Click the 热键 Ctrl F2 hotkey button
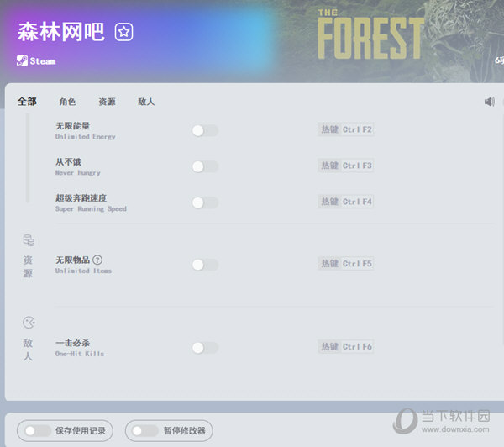Screen dimensions: 504x447 coord(346,129)
